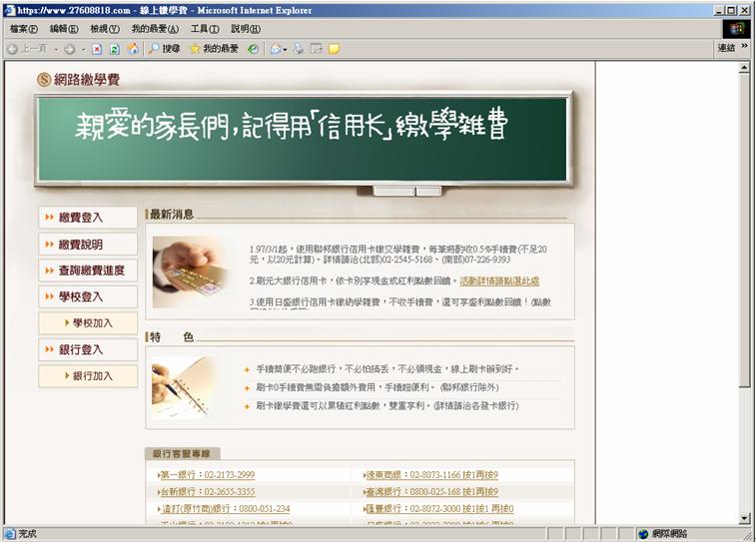Click the History icon in toolbar

click(x=253, y=48)
